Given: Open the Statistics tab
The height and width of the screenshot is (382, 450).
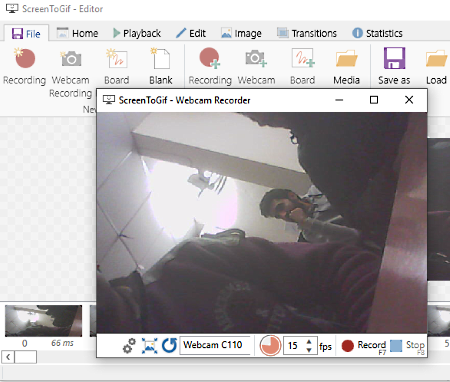Looking at the screenshot, I should coord(377,33).
